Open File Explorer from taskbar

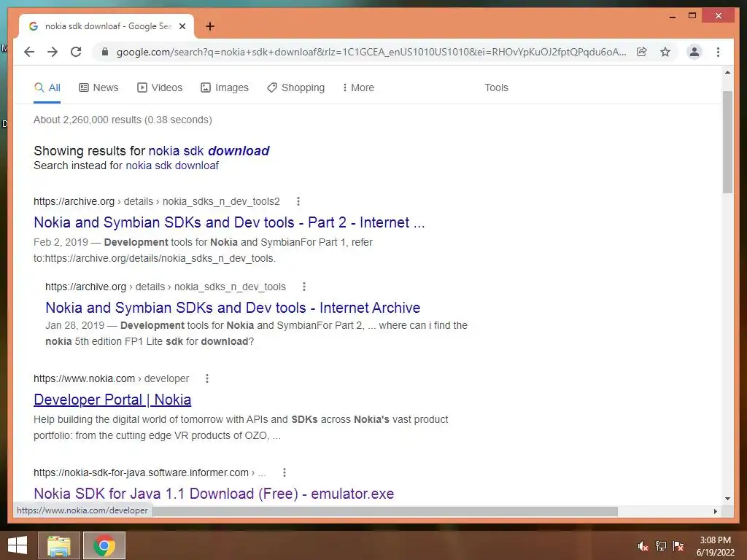click(58, 545)
